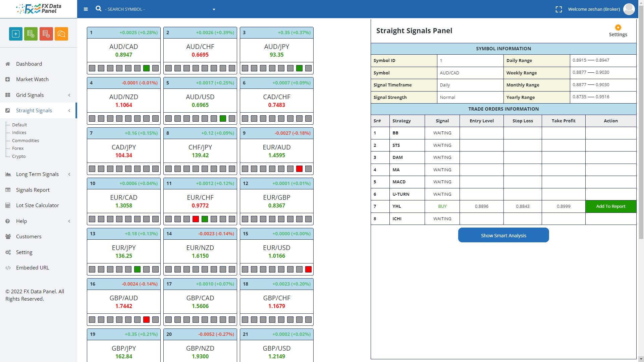
Task: Click the Show Smart Analysis button
Action: (503, 235)
